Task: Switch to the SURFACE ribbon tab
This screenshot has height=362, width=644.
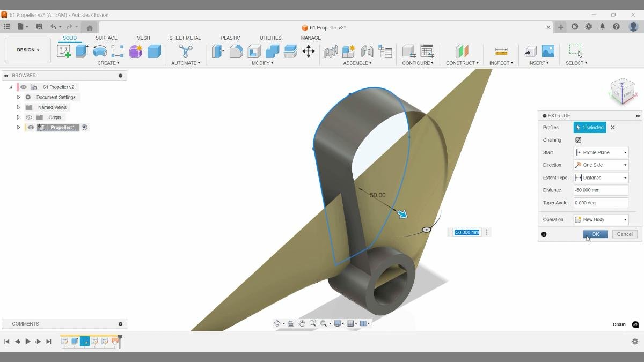Action: pos(106,38)
